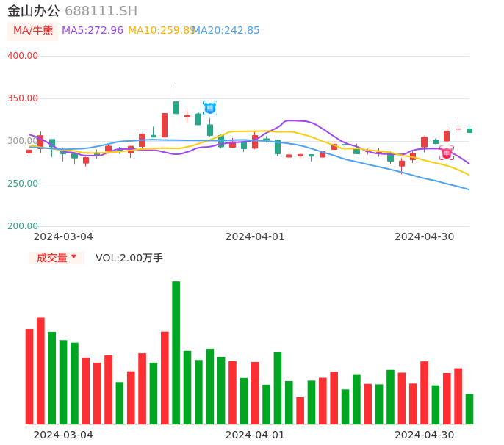This screenshot has width=504, height=445.
Task: Click the MA10:259.89 legend label
Action: pos(162,31)
